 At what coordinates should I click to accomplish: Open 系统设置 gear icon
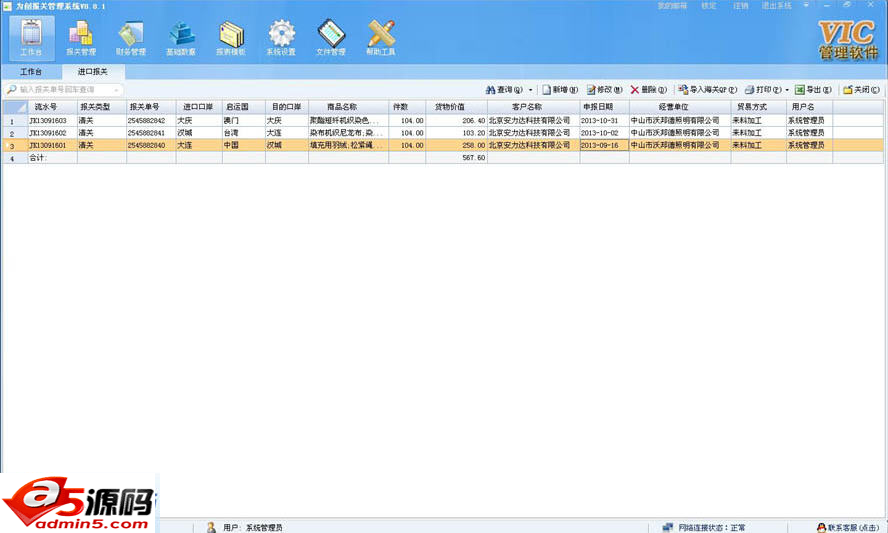281,38
